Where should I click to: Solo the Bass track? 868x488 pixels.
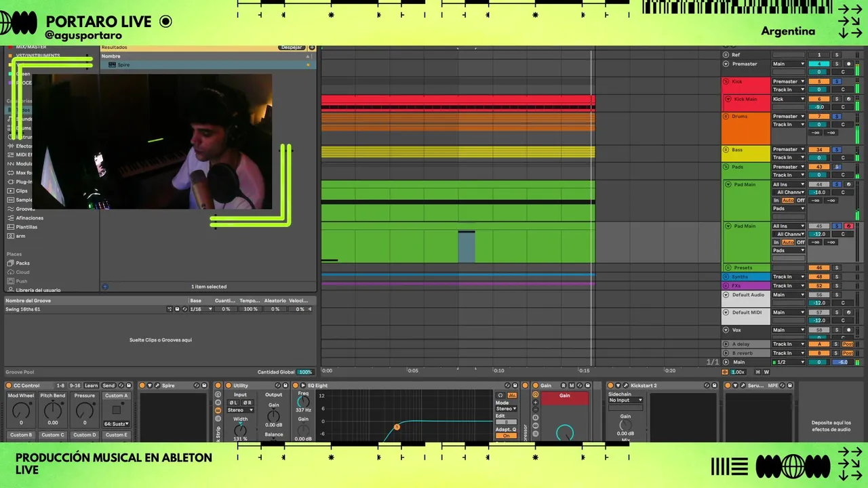(836, 149)
